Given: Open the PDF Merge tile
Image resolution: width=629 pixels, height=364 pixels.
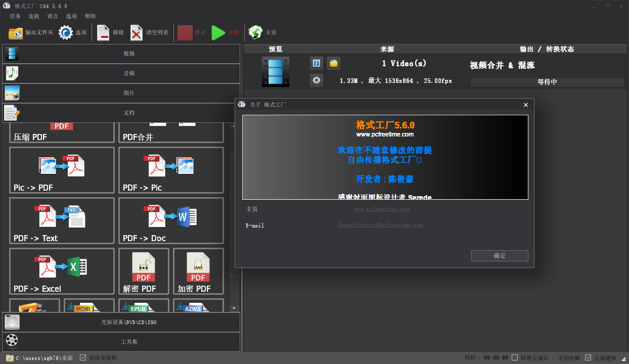Looking at the screenshot, I should [171, 132].
